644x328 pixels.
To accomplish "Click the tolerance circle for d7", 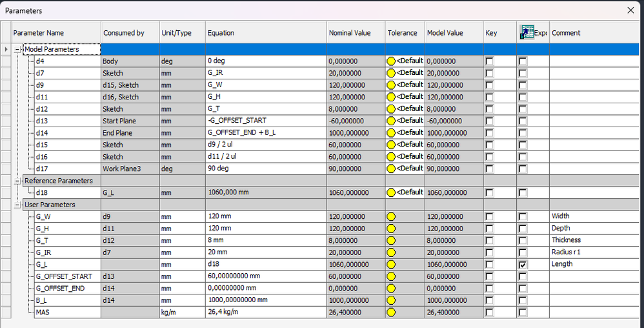I will (x=391, y=73).
